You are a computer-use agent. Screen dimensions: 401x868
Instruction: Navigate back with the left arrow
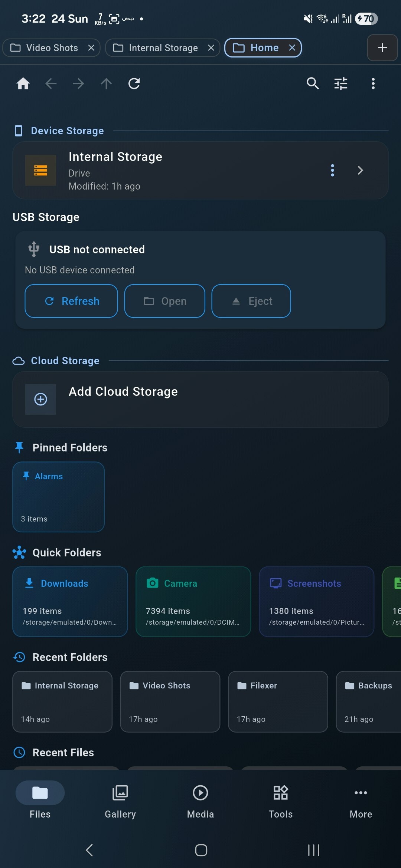tap(51, 83)
